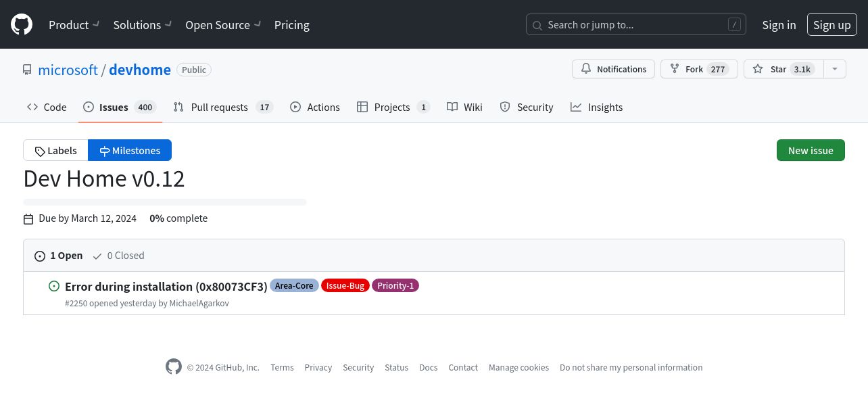Viewport: 868px width, 403px height.
Task: Click Manage cookies in footer
Action: click(519, 368)
